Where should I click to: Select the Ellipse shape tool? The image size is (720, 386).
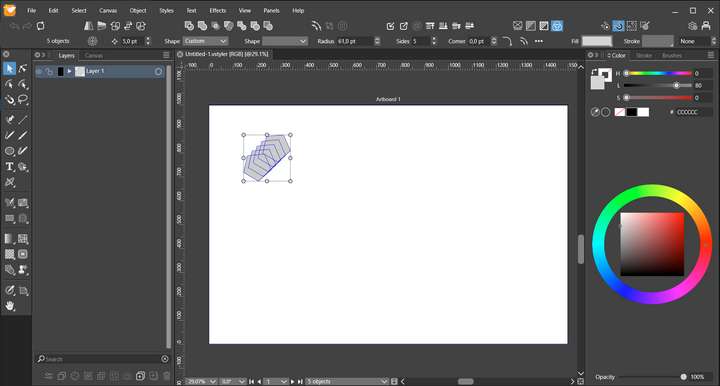[9, 151]
